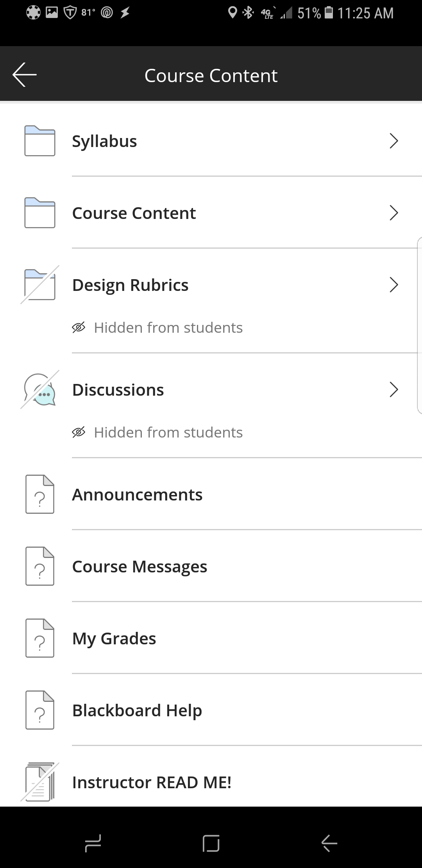This screenshot has width=422, height=868.
Task: Tap the Instructor READ ME document icon
Action: coord(39,782)
